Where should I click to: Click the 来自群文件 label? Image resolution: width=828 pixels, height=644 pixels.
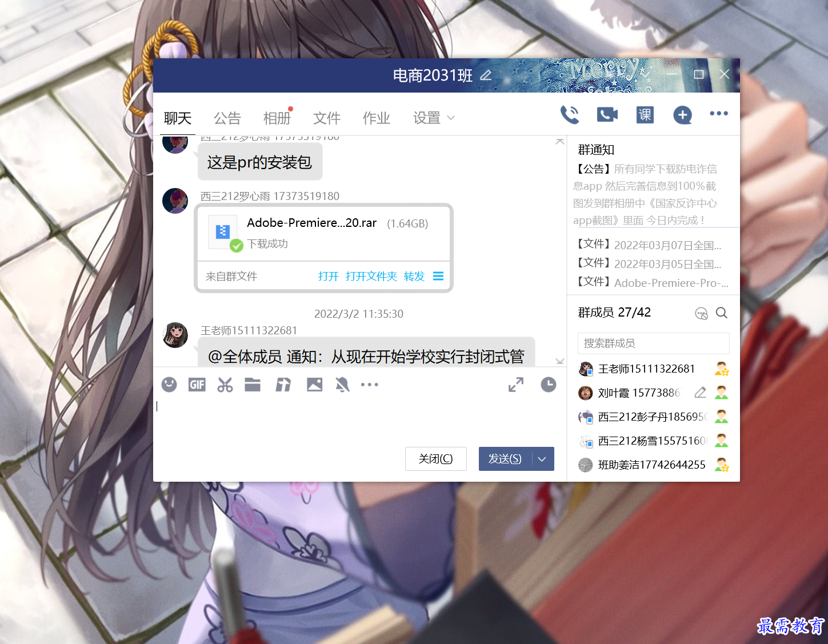[231, 277]
